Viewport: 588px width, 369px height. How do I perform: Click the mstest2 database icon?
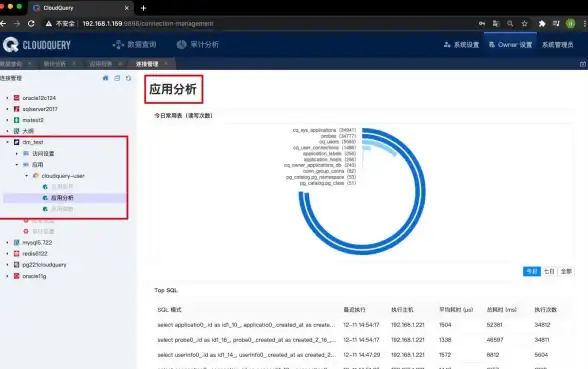pyautogui.click(x=16, y=120)
